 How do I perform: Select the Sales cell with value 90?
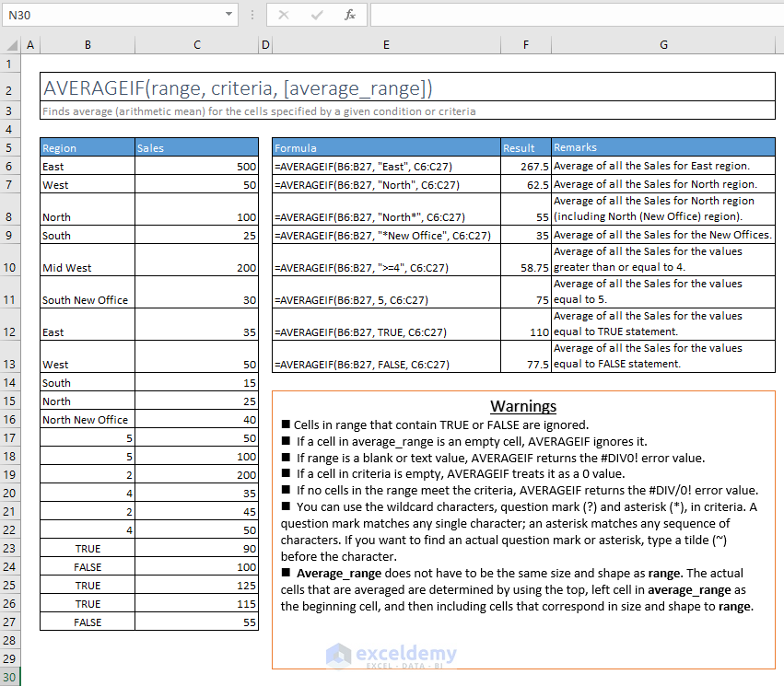[196, 548]
